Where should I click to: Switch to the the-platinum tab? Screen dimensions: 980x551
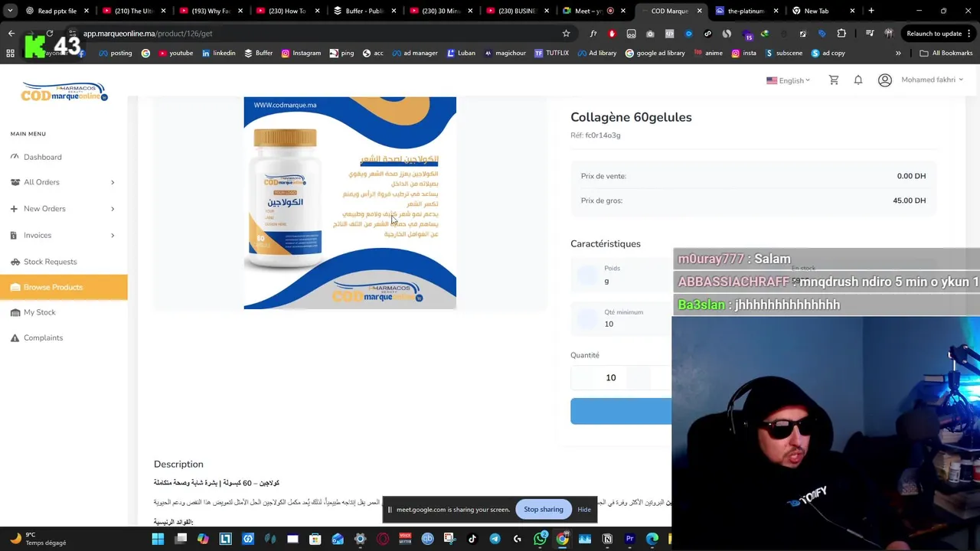[x=745, y=11]
